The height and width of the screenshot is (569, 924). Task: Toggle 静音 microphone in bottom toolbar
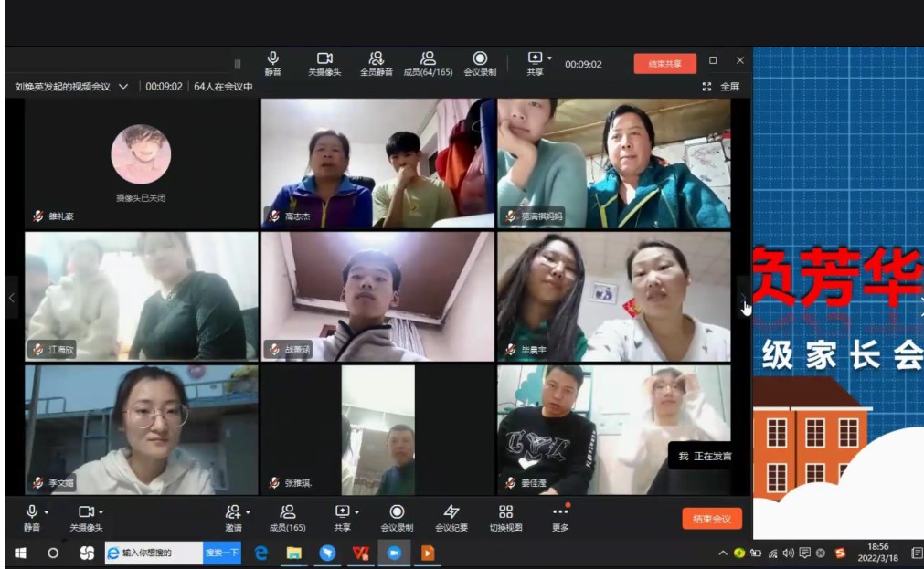[32, 518]
